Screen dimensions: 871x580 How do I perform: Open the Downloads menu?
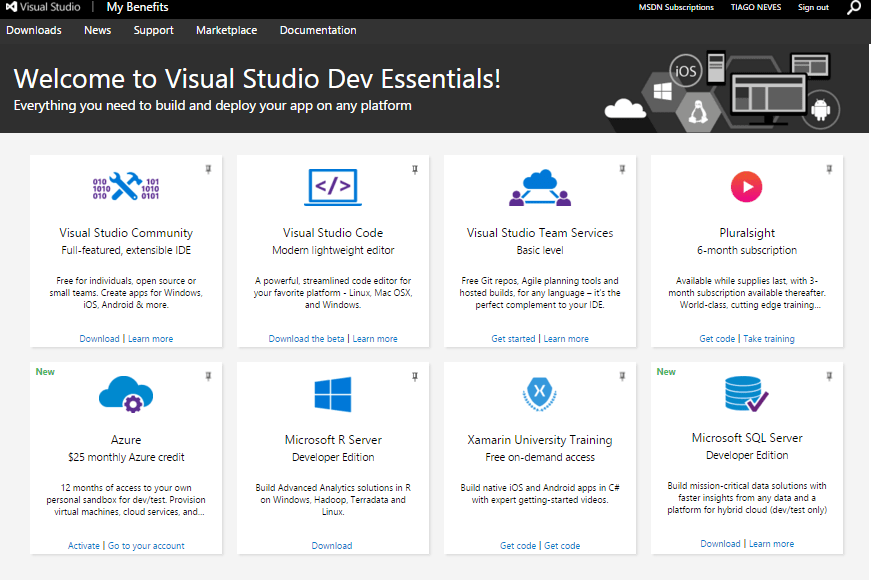[x=34, y=31]
